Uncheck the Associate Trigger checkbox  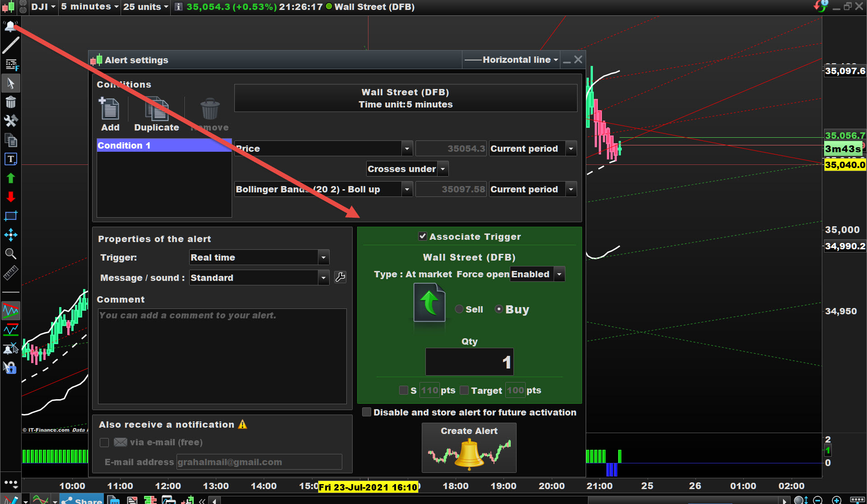(423, 236)
